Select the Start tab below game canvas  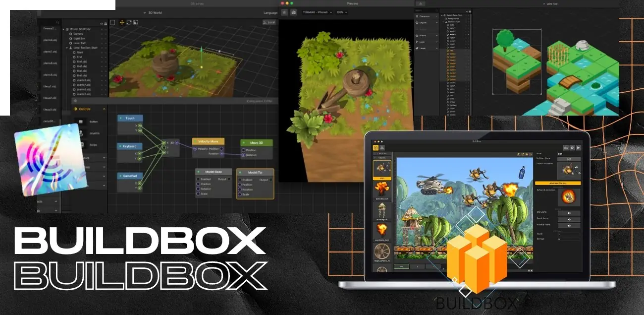click(x=402, y=266)
